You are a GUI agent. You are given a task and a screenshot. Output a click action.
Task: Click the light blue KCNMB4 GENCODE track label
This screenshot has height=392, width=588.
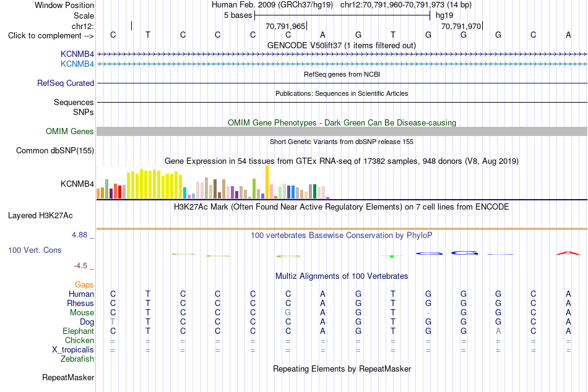(77, 64)
